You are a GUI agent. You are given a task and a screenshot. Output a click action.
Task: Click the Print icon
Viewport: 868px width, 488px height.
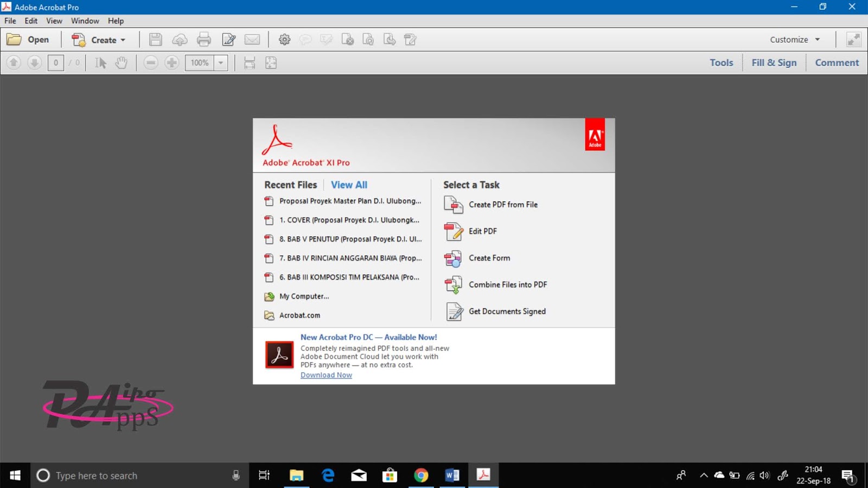(x=204, y=40)
